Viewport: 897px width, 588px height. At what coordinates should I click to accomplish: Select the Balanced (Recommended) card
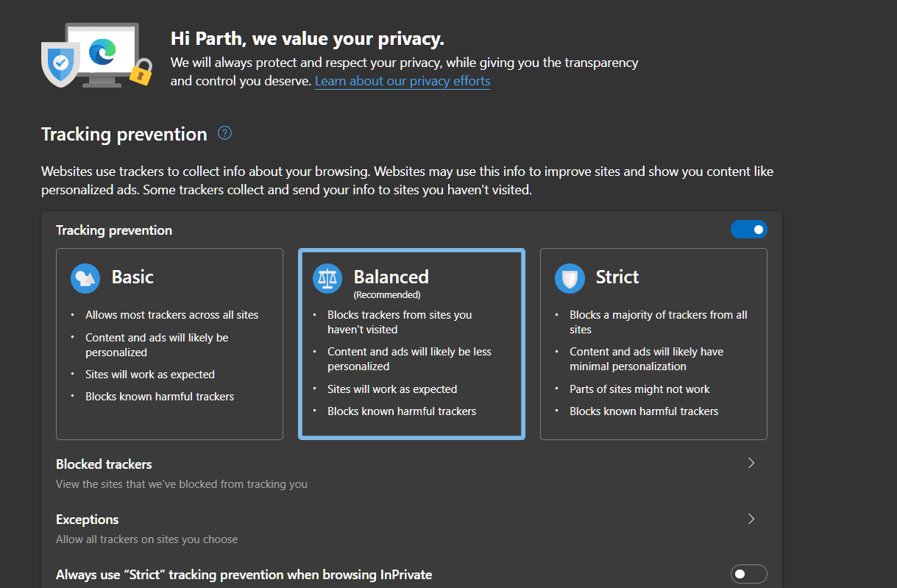[411, 344]
